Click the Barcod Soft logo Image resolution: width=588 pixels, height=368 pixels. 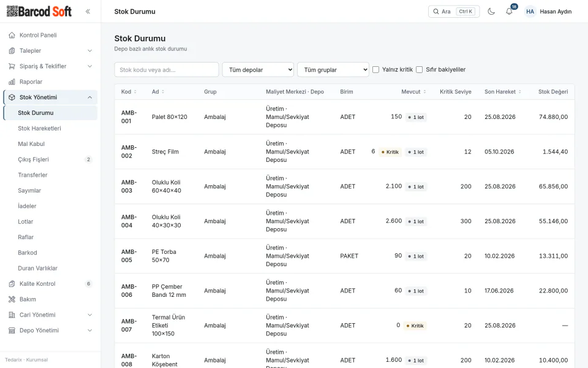pyautogui.click(x=39, y=11)
